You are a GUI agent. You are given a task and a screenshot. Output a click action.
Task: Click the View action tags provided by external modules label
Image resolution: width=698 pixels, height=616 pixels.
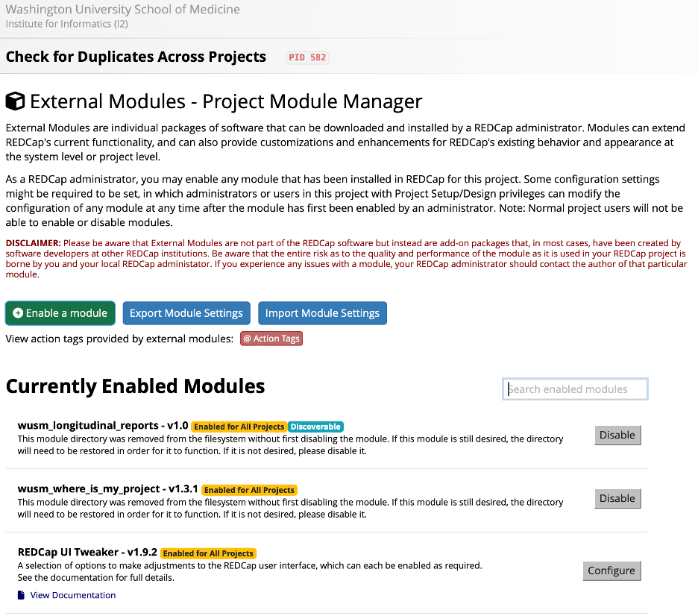click(119, 339)
